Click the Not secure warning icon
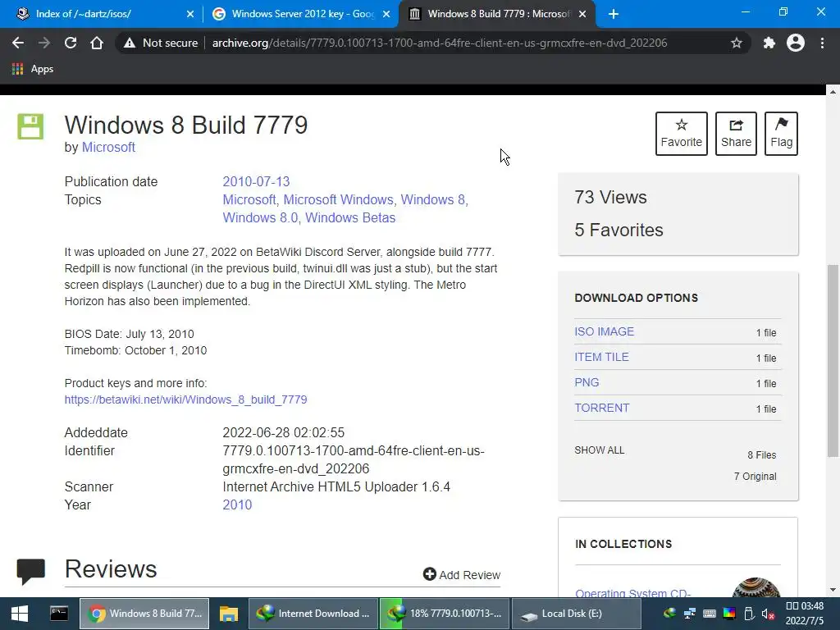Image resolution: width=840 pixels, height=630 pixels. click(129, 43)
